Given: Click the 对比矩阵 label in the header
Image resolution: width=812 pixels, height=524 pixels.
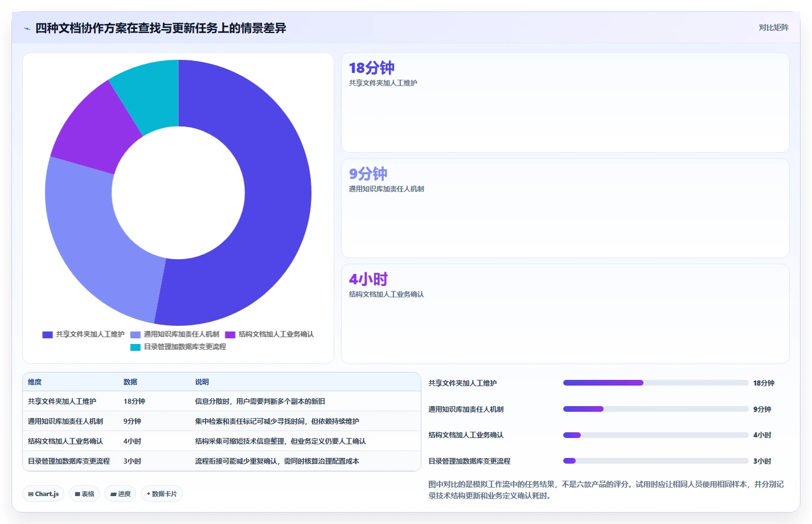Looking at the screenshot, I should pyautogui.click(x=773, y=27).
